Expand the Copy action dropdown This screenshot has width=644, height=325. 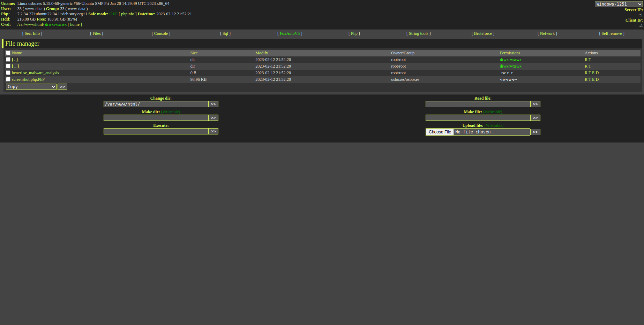(x=31, y=87)
